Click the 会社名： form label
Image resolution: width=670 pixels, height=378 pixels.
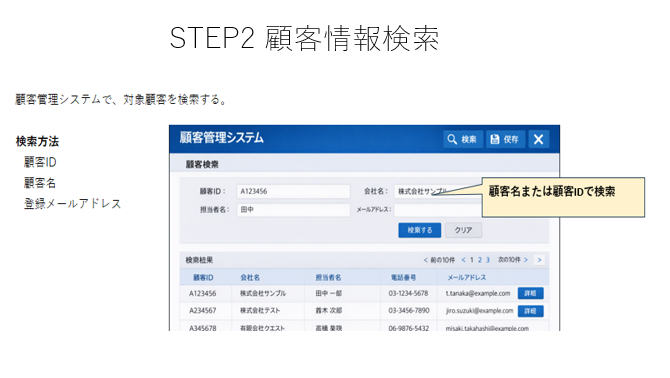(x=376, y=191)
